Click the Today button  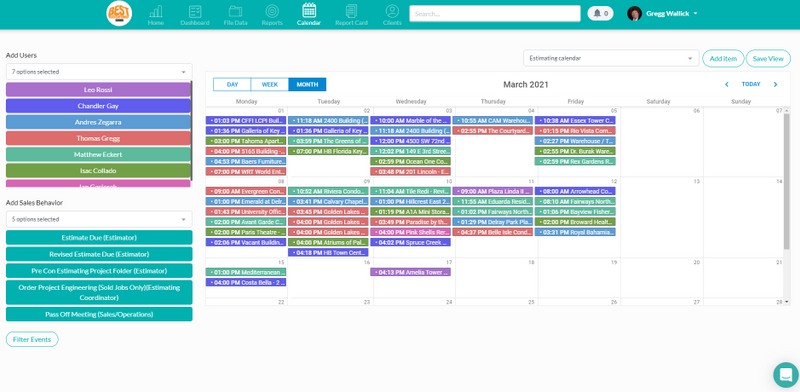(751, 84)
